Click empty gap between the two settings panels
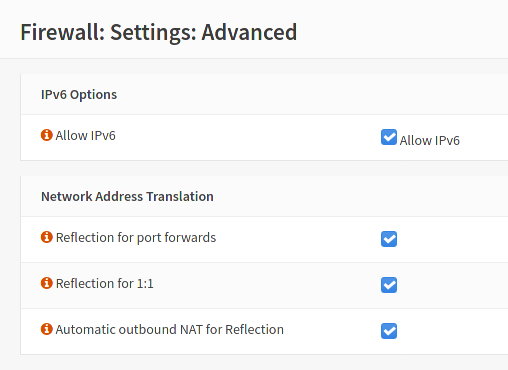 [x=263, y=168]
